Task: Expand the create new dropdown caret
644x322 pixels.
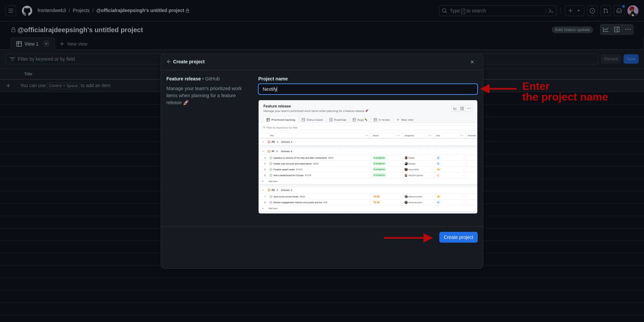Action: point(579,11)
